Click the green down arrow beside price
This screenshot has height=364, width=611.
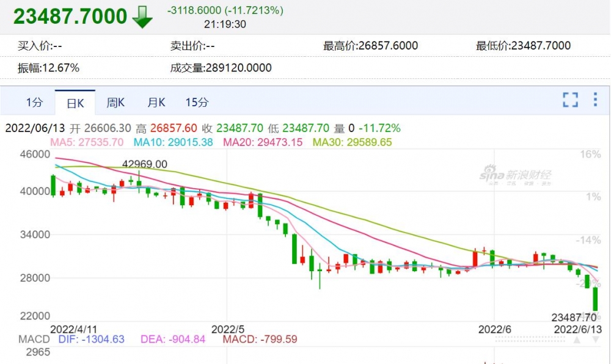pyautogui.click(x=142, y=17)
